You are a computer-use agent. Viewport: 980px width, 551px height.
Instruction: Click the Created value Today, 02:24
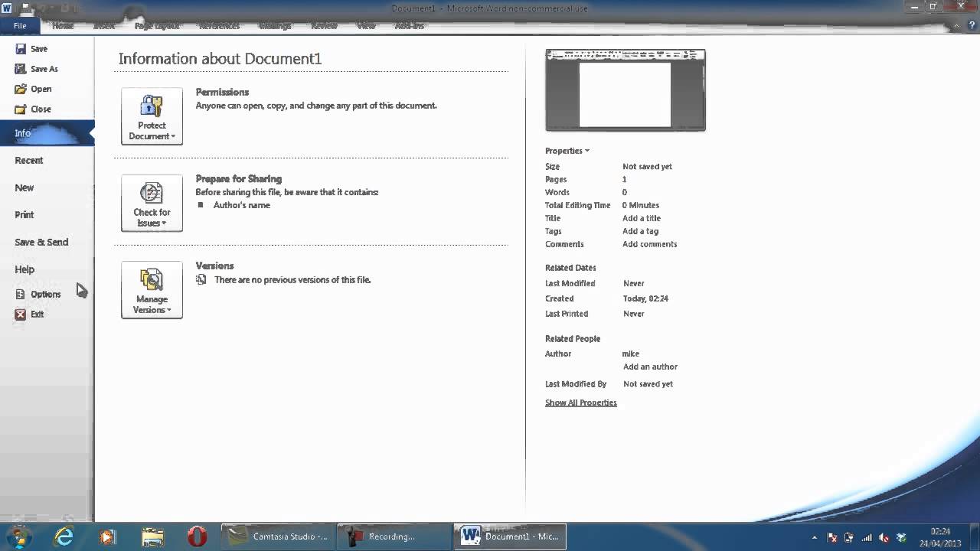[645, 298]
